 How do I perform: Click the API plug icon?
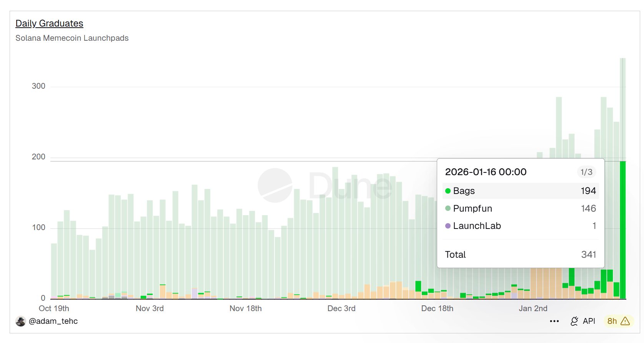tap(574, 321)
